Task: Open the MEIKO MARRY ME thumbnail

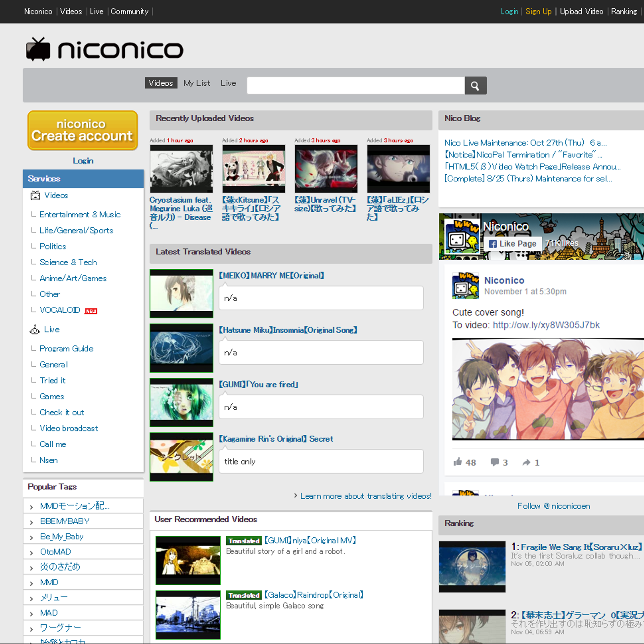Action: point(182,294)
